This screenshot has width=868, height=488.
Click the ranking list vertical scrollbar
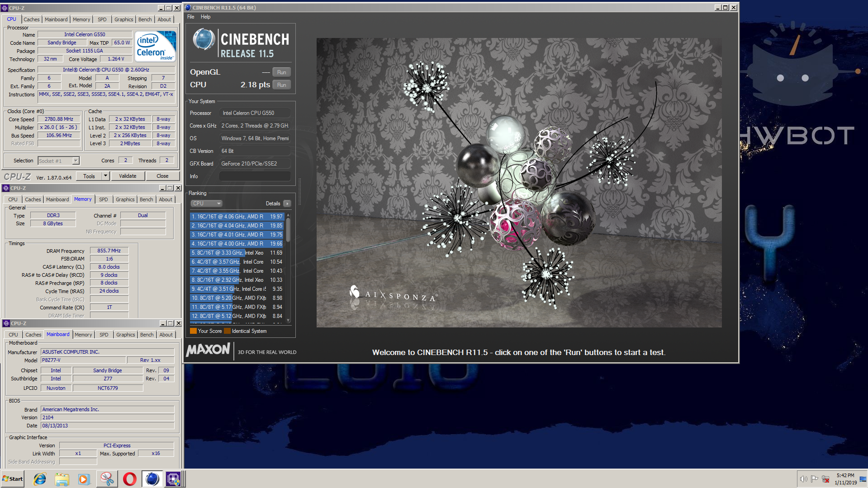click(x=288, y=268)
